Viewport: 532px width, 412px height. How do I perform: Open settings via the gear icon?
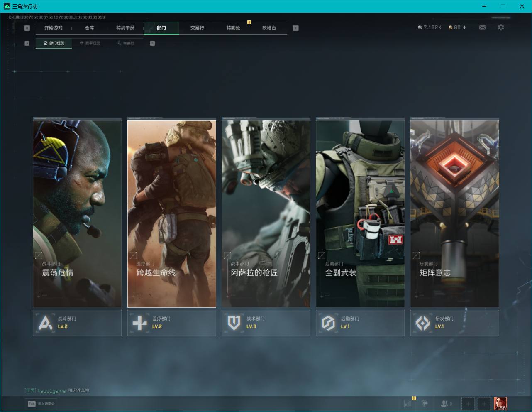[501, 27]
